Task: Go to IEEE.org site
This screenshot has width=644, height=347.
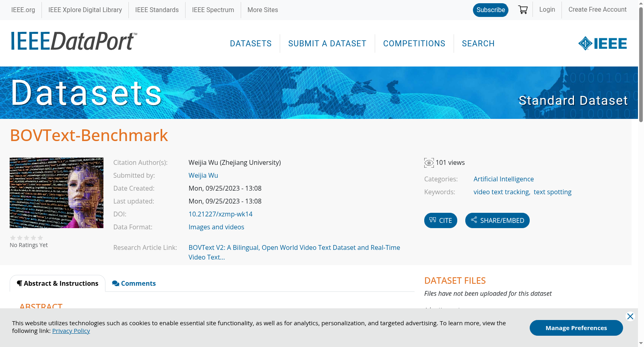Action: [23, 10]
